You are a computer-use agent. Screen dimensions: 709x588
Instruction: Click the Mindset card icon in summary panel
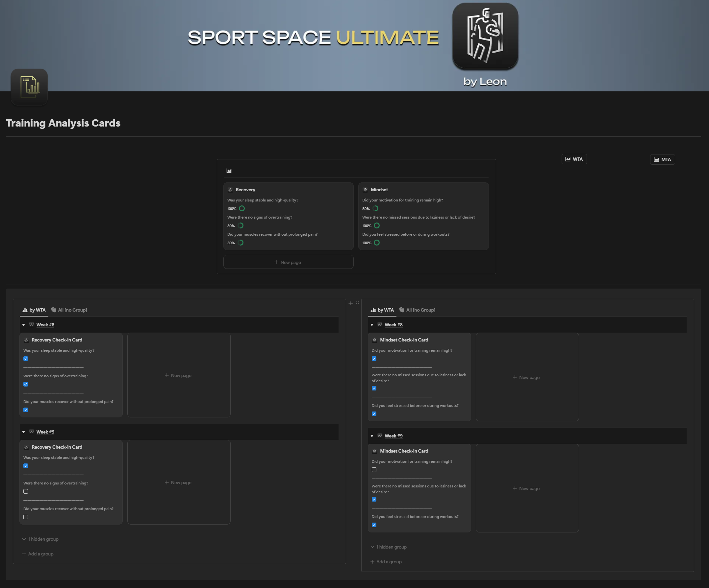tap(365, 190)
